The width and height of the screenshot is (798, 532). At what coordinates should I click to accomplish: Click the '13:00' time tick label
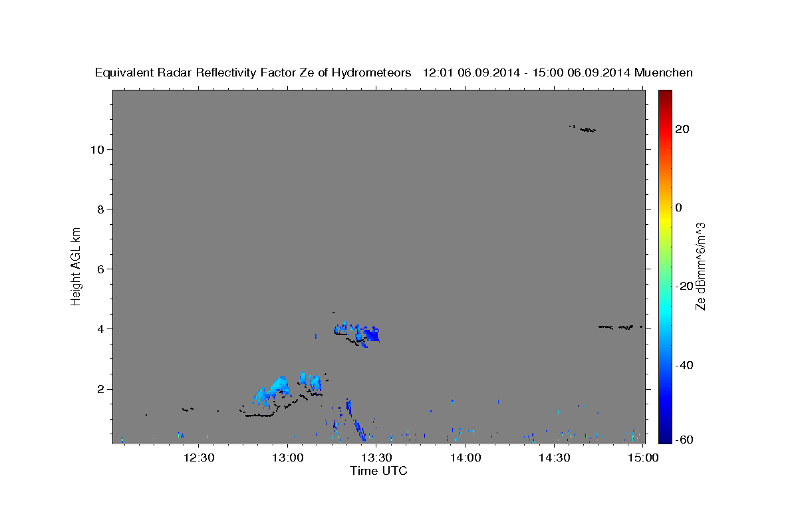288,458
